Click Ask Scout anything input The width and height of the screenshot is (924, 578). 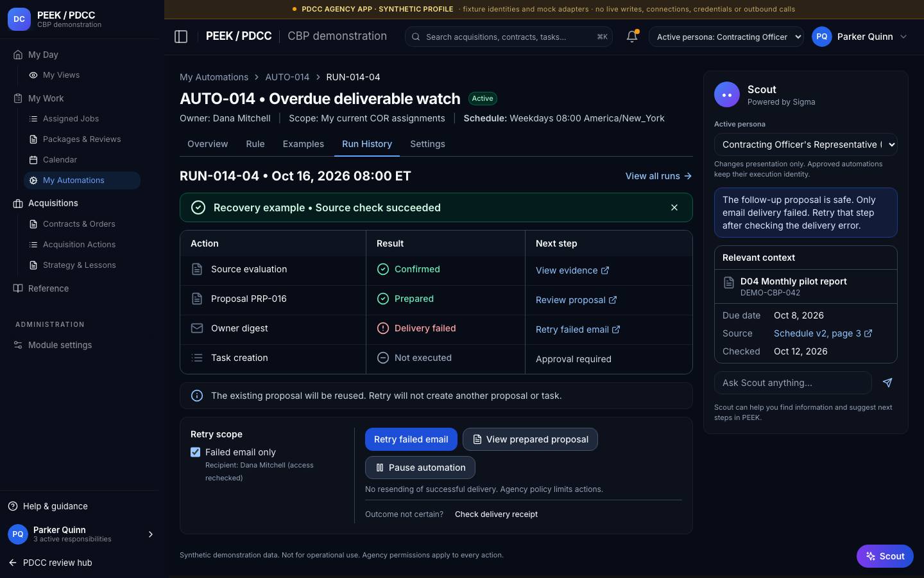[793, 383]
